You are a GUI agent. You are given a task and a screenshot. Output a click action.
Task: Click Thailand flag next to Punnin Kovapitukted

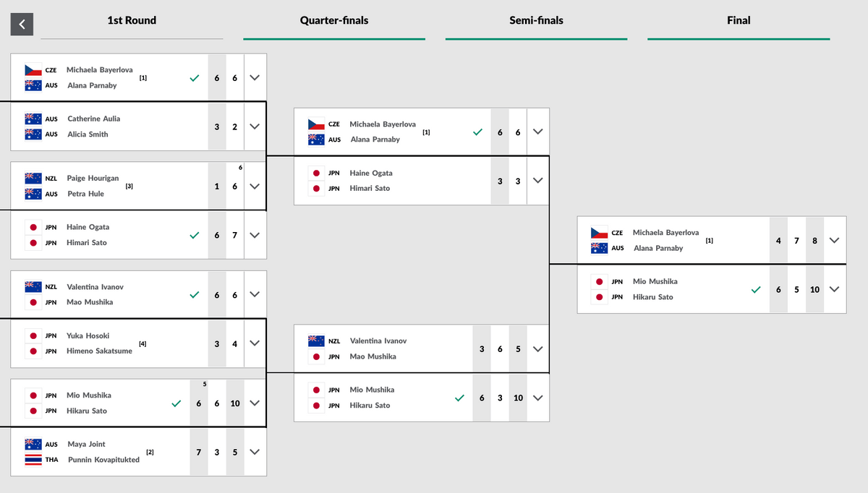point(33,460)
